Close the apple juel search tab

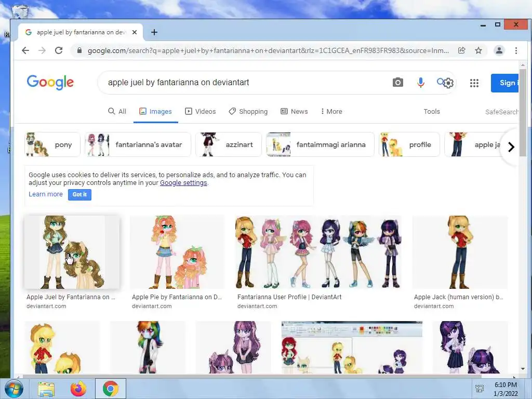coord(135,32)
